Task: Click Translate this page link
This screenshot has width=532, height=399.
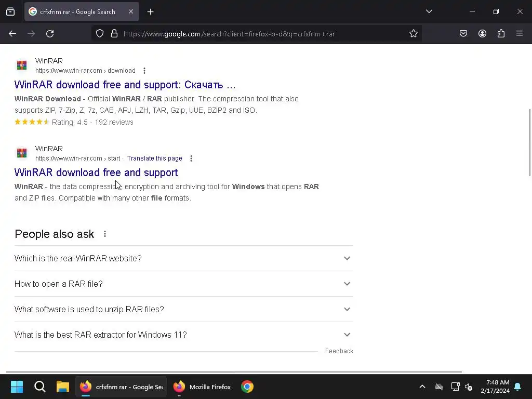Action: 154,158
